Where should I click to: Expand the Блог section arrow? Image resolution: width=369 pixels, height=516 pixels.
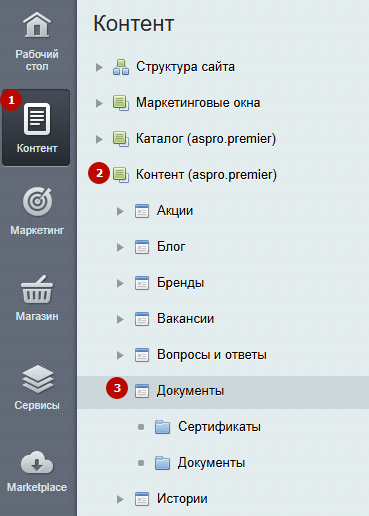point(120,247)
